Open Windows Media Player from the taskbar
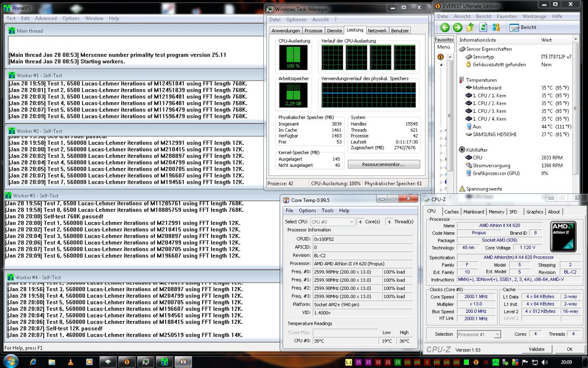 [89, 362]
